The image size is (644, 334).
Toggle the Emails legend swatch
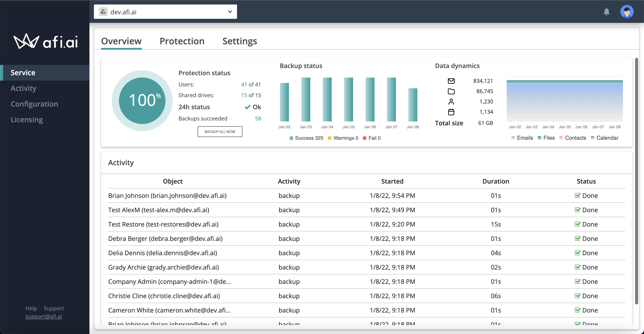tap(513, 138)
